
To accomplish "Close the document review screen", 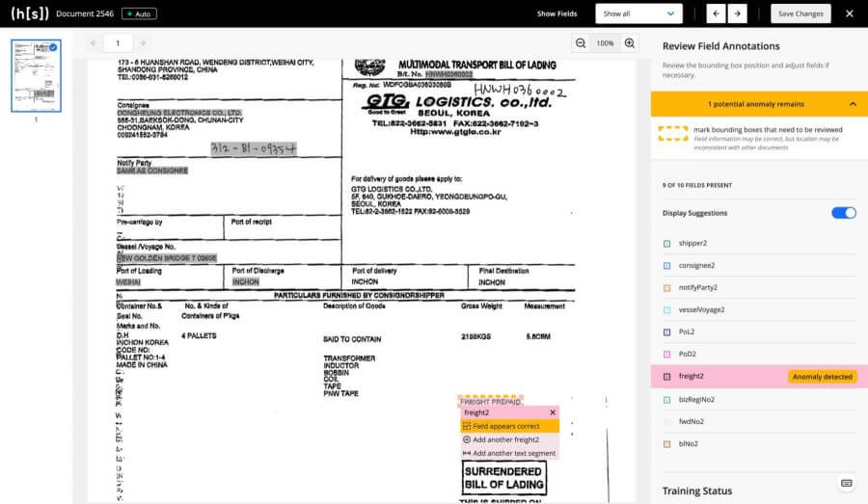I will (x=850, y=13).
